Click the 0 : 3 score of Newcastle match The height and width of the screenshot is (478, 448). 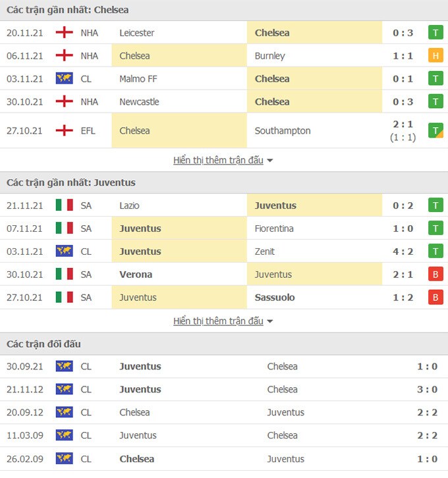pyautogui.click(x=403, y=102)
